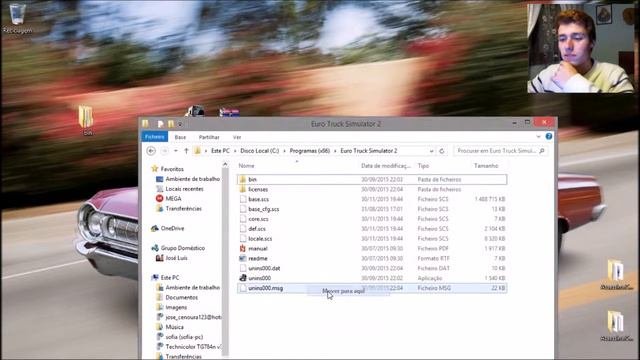Select the unins000.dat file
640x360 pixels.
pos(372,268)
